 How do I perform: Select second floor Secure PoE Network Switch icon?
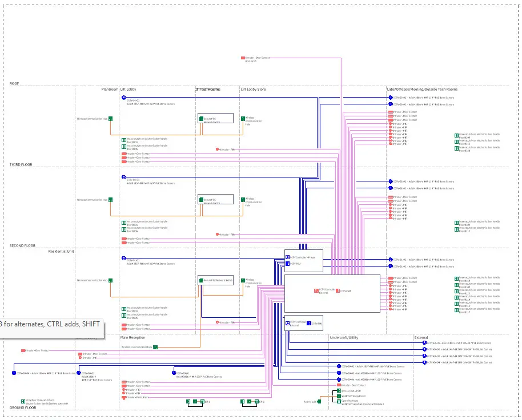coord(201,200)
